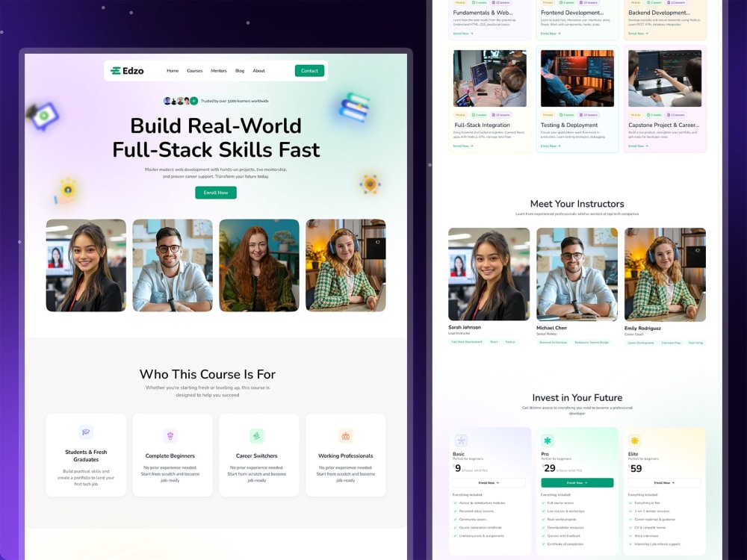
Task: Click the Frontend Development course title
Action: [572, 13]
